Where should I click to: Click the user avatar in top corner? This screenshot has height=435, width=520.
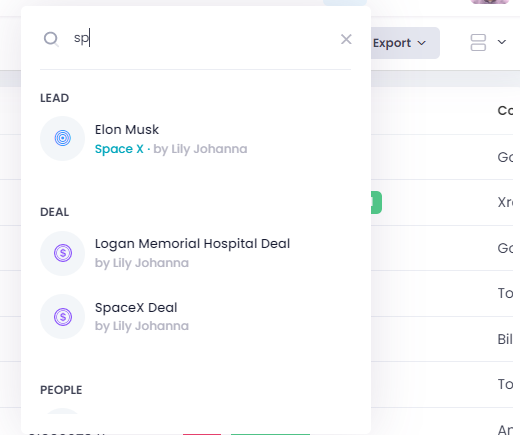pyautogui.click(x=490, y=2)
